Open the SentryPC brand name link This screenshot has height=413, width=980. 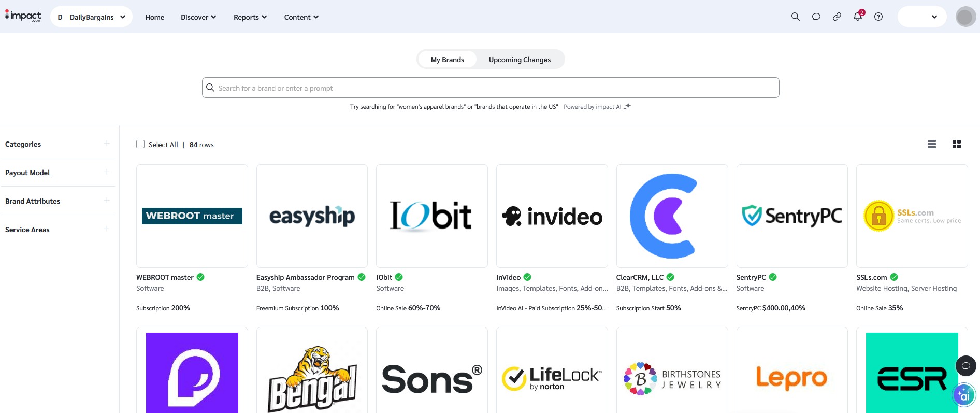(x=751, y=277)
